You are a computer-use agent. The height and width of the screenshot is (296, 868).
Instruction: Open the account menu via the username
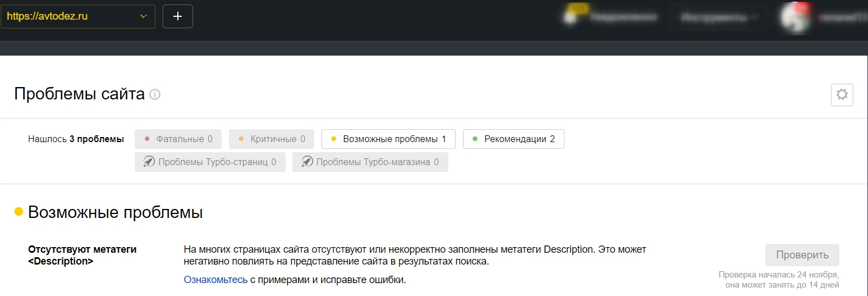(x=842, y=17)
